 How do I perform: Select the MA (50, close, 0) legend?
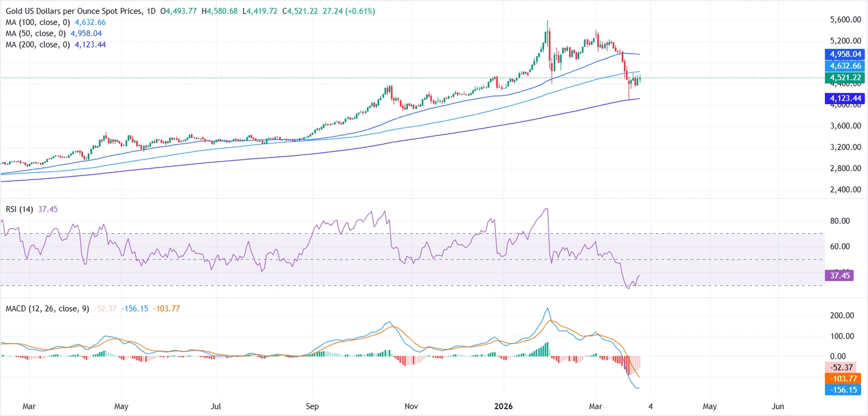click(36, 33)
